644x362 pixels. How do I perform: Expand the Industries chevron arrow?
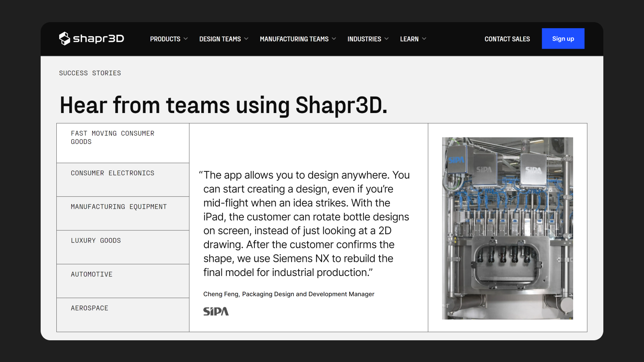point(386,39)
